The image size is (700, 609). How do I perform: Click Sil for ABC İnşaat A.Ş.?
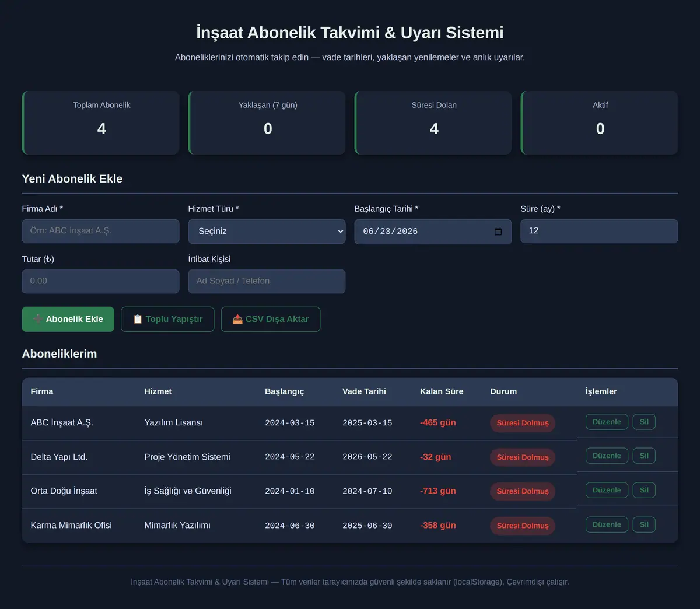644,422
